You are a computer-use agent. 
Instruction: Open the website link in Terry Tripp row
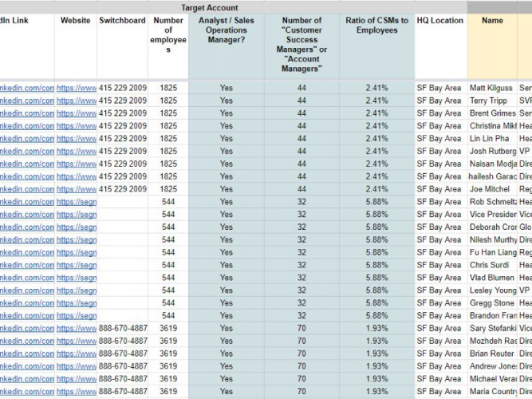[77, 101]
